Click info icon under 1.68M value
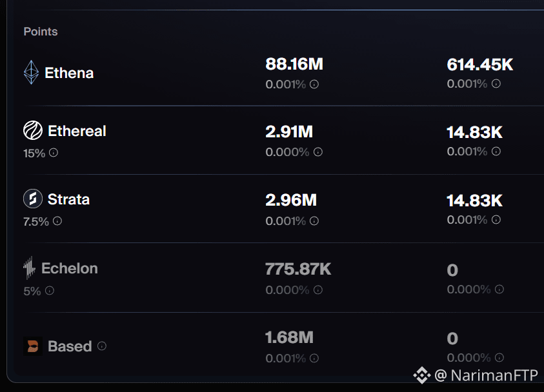Screen dimensions: 544x392 (x=314, y=358)
